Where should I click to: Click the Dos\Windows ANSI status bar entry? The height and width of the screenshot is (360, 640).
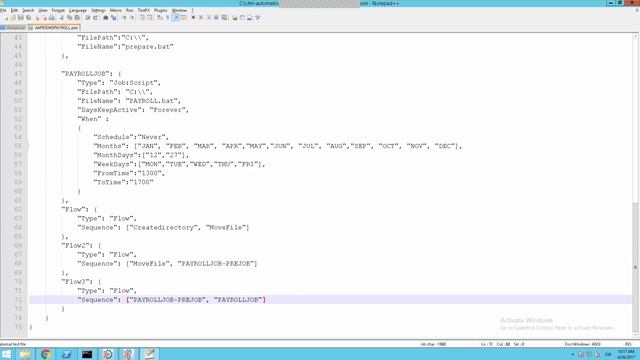point(582,344)
